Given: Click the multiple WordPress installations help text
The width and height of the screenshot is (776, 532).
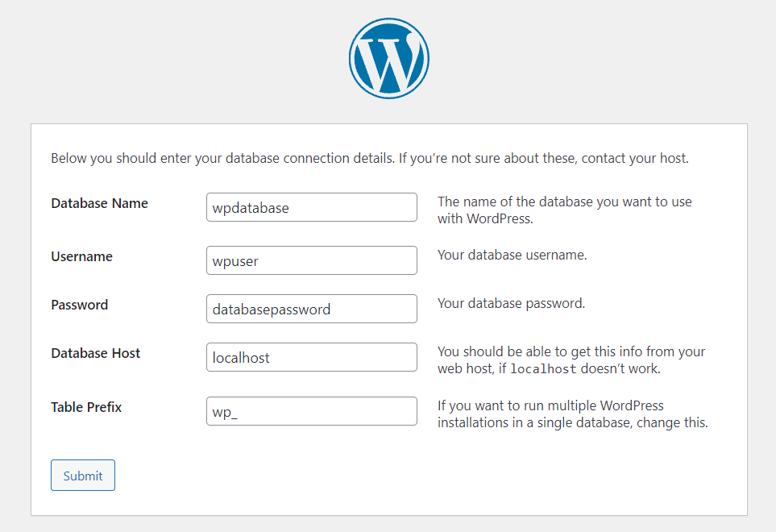Looking at the screenshot, I should (x=572, y=414).
